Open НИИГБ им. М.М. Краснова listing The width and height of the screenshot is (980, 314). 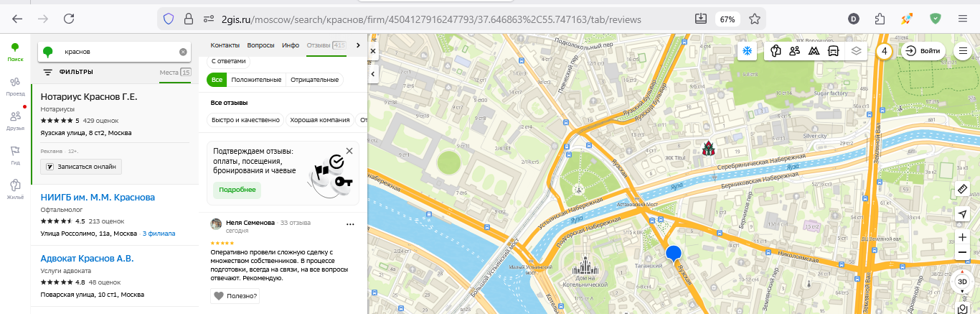click(98, 197)
